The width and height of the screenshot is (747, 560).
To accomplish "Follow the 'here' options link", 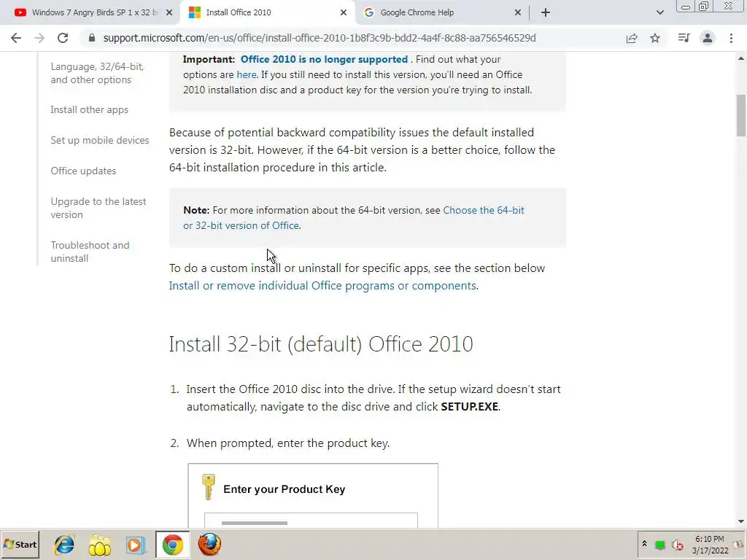I will click(247, 75).
